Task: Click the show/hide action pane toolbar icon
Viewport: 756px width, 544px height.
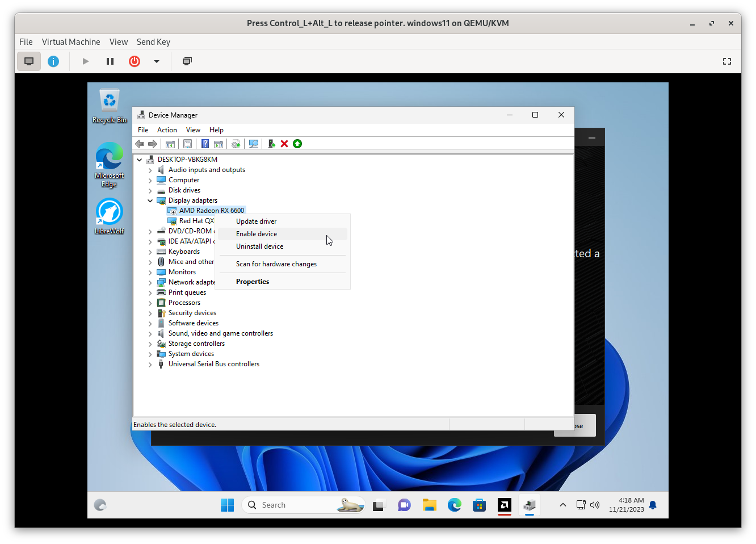Action: (218, 144)
